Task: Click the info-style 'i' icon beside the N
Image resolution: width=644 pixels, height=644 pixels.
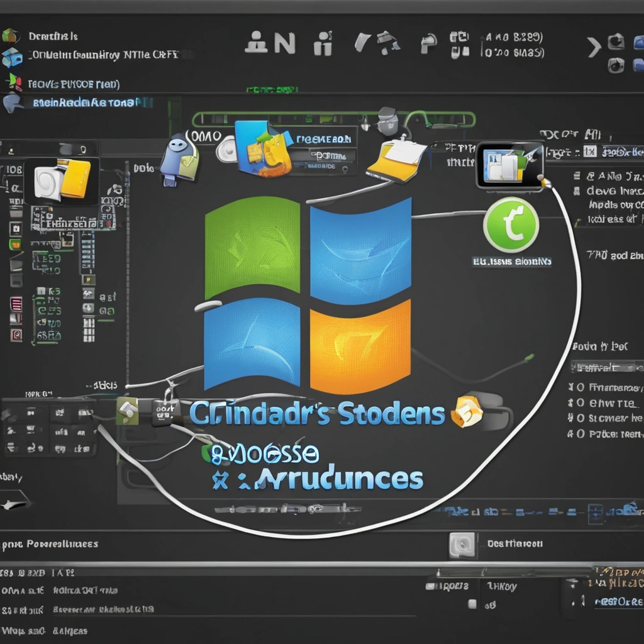Action: 323,43
